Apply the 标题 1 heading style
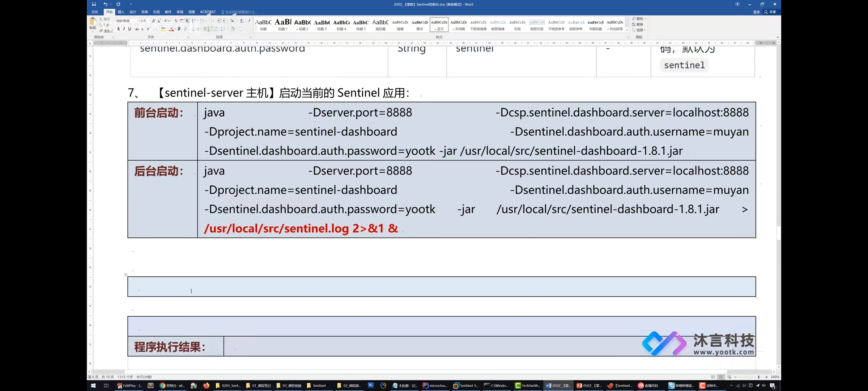Viewport: 868px width, 391px height. point(283,25)
